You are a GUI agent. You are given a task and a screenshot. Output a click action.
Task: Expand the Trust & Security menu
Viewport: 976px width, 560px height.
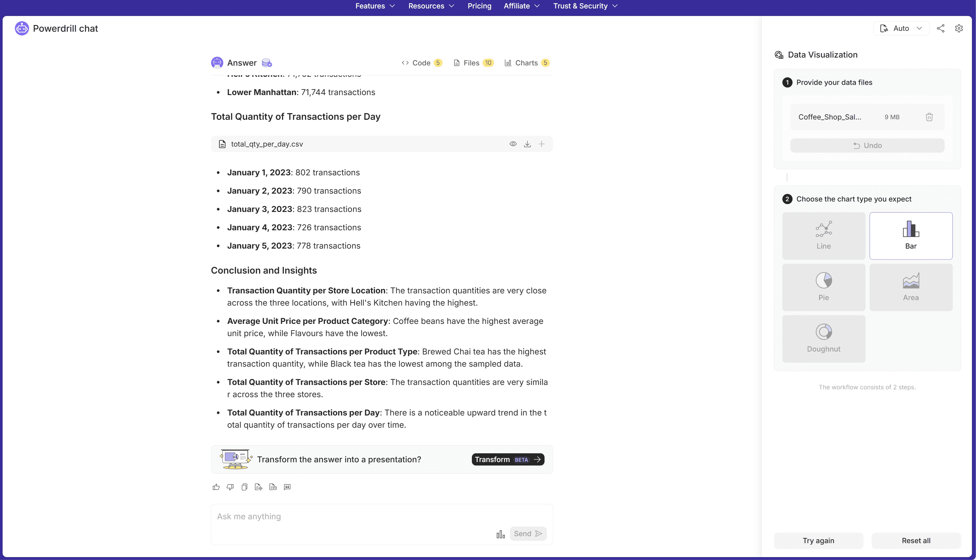[585, 6]
